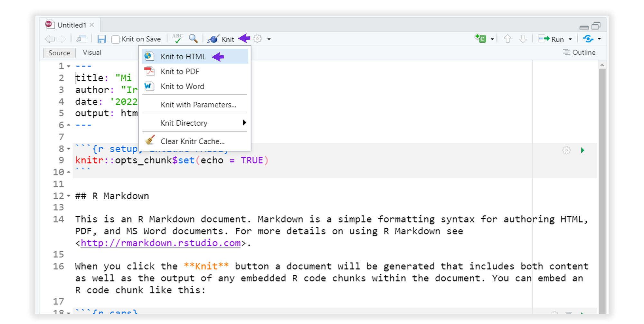Insert a new code chunk

pyautogui.click(x=480, y=39)
